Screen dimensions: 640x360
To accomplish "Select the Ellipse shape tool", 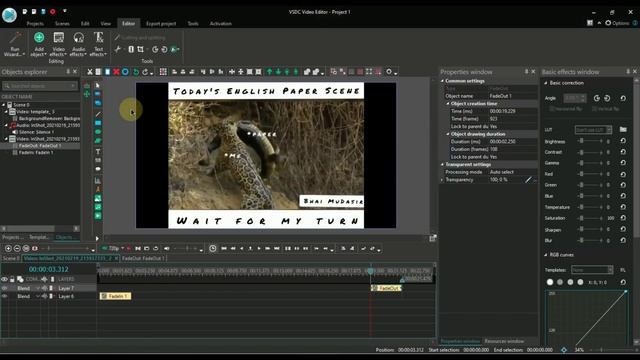I will click(x=98, y=132).
